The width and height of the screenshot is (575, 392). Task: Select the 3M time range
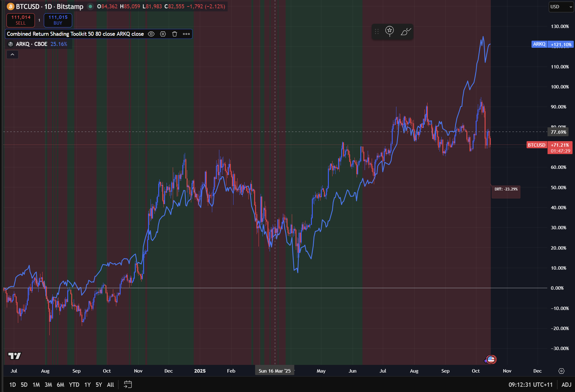48,385
